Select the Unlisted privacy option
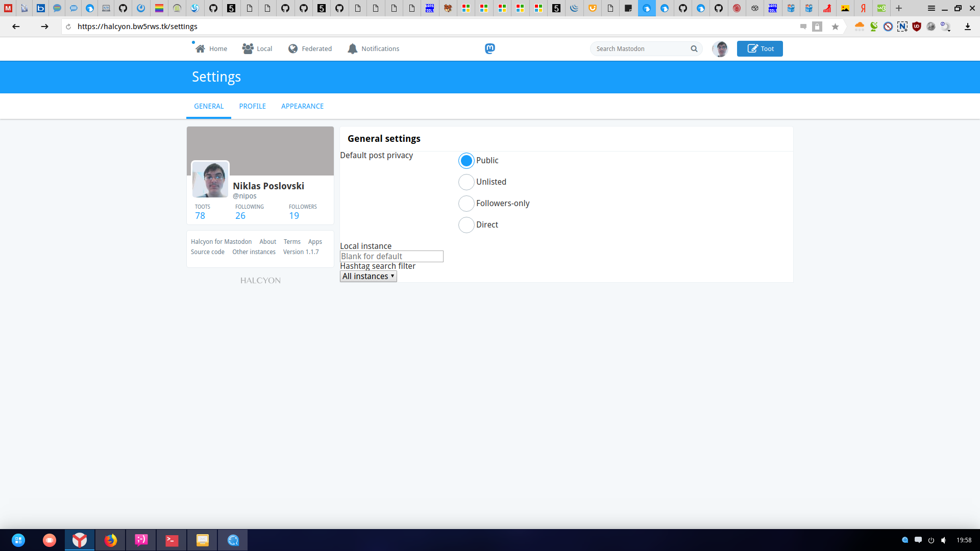 point(467,182)
